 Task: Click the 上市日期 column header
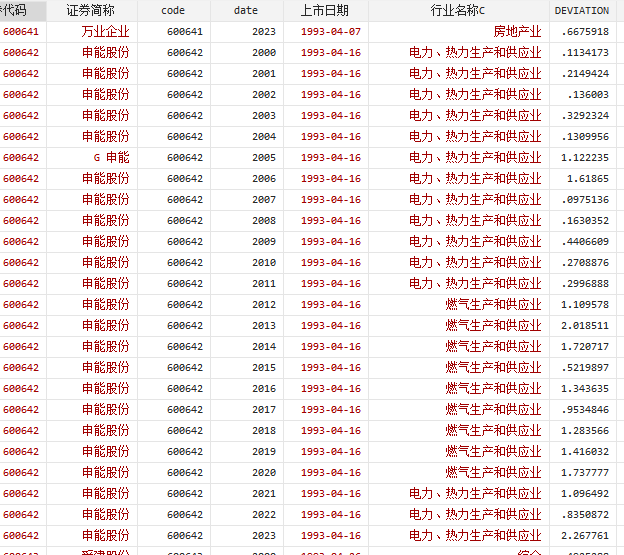[324, 11]
